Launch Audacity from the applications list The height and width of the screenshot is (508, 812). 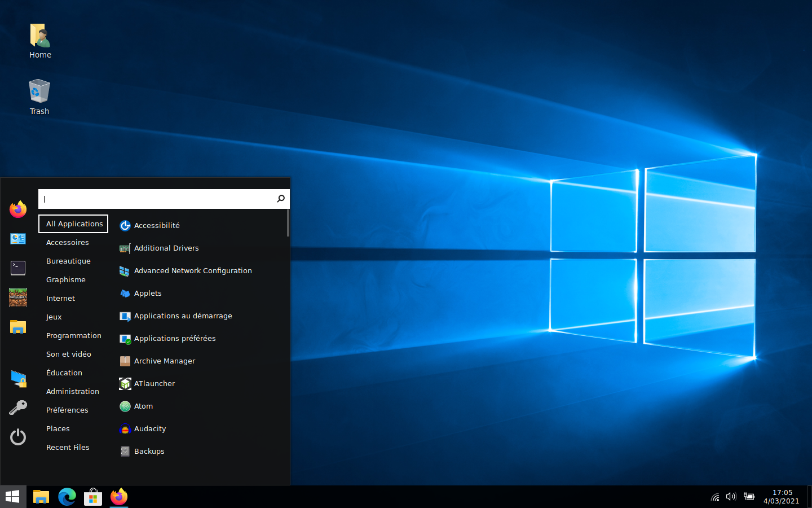[x=150, y=428]
